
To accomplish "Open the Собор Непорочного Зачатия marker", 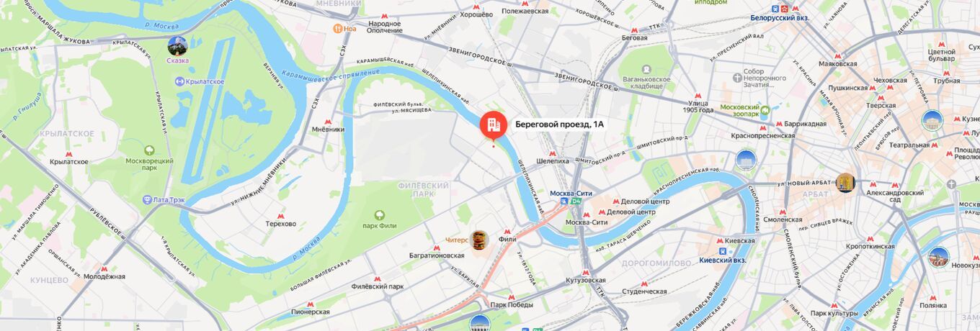I will (x=737, y=77).
